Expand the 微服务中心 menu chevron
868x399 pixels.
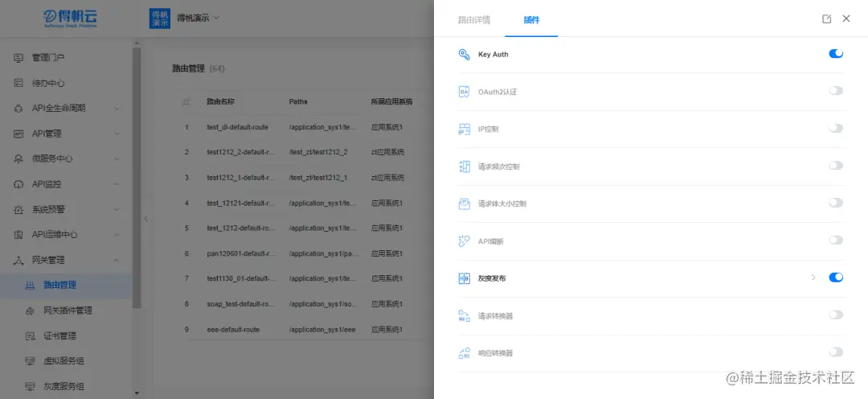pyautogui.click(x=117, y=159)
